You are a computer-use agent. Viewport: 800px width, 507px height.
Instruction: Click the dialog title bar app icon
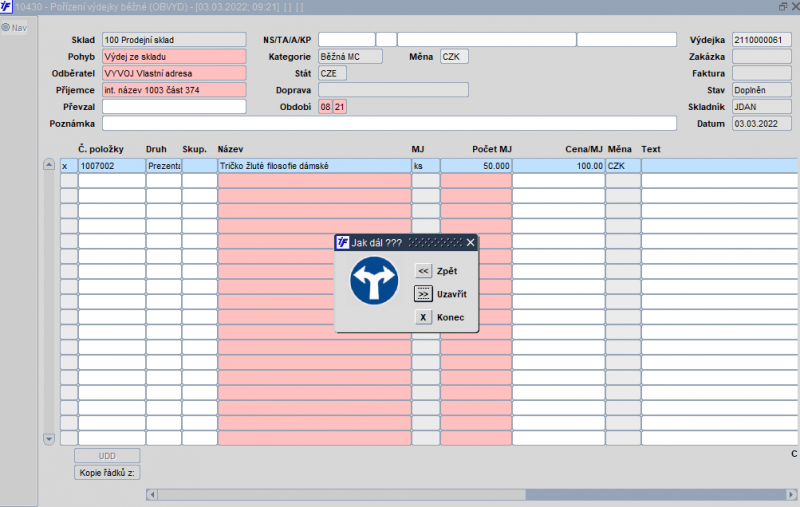(x=342, y=242)
